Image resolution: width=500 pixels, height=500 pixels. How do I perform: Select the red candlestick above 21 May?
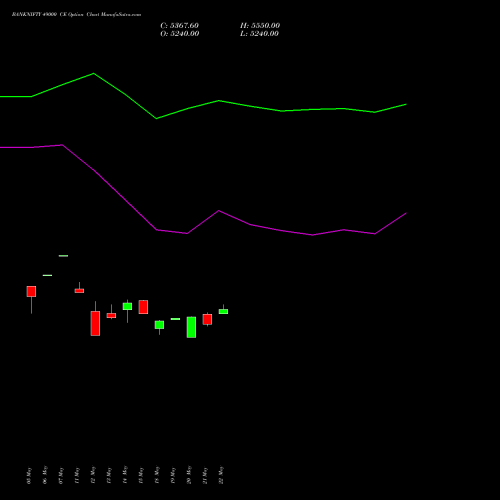(207, 319)
